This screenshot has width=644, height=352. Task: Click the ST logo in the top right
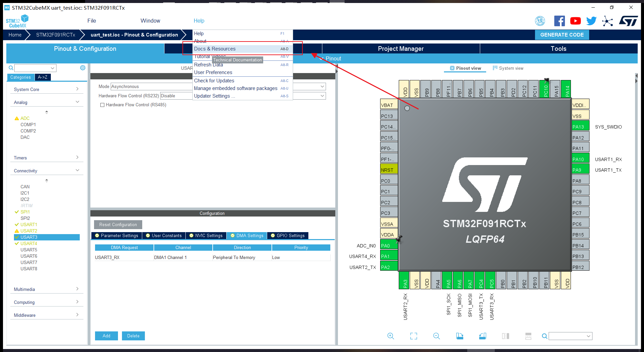628,21
